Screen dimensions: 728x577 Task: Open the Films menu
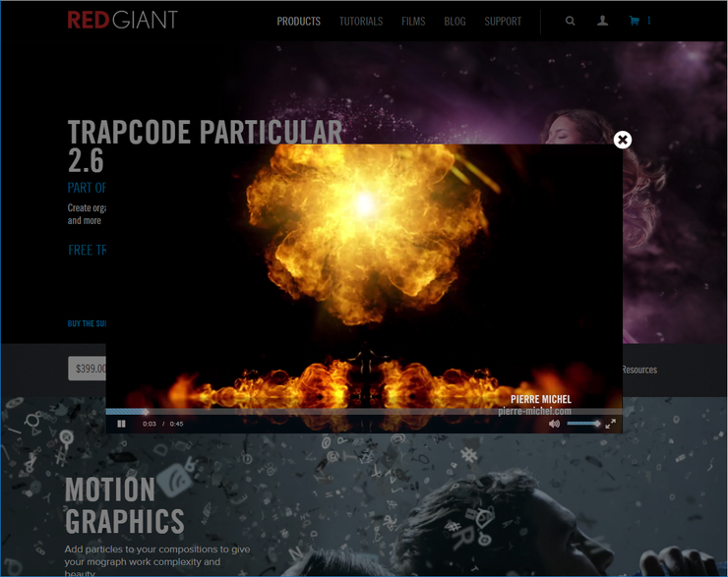tap(413, 22)
